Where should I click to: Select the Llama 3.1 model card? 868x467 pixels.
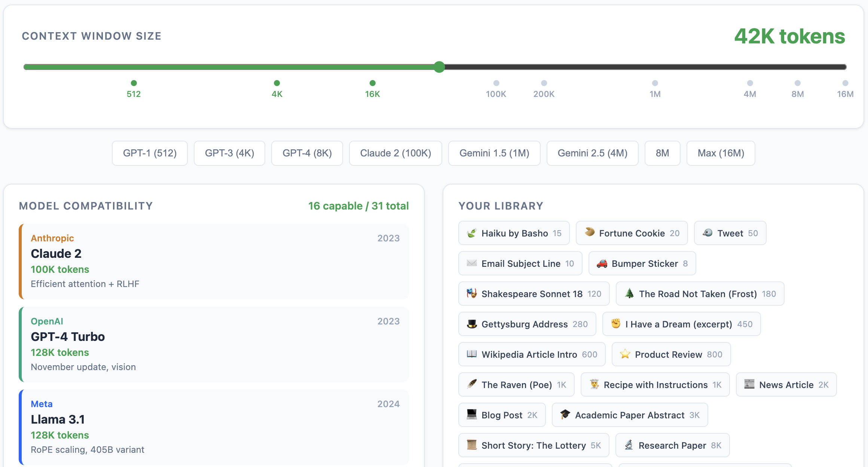coord(214,427)
